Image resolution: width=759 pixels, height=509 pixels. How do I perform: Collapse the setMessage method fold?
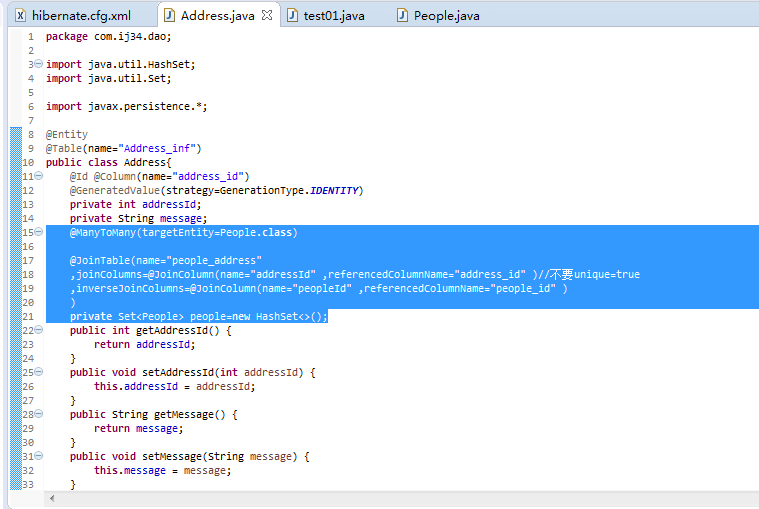pos(39,456)
